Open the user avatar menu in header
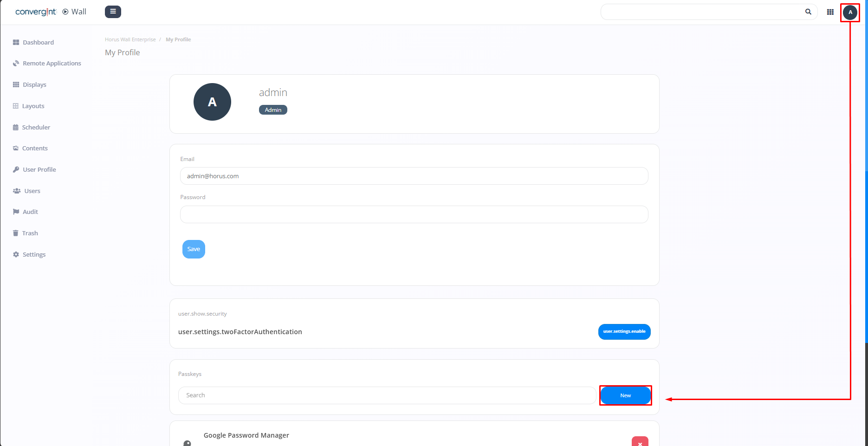 [850, 12]
